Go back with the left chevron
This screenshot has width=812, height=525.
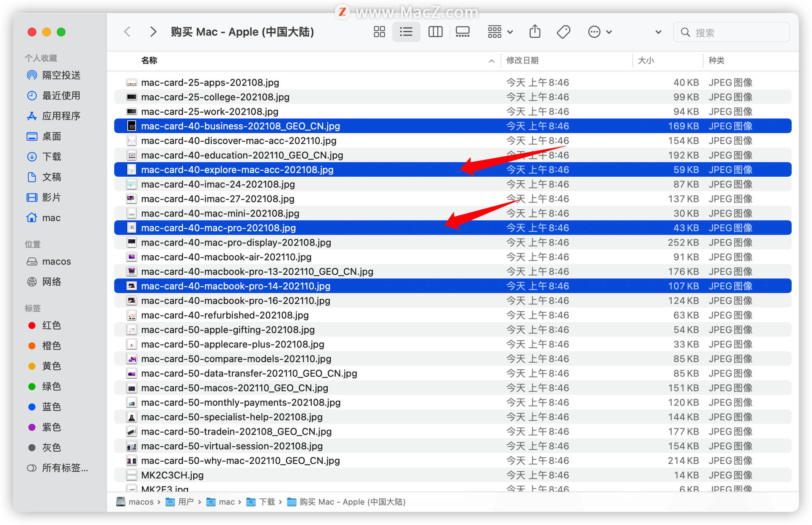pyautogui.click(x=127, y=32)
